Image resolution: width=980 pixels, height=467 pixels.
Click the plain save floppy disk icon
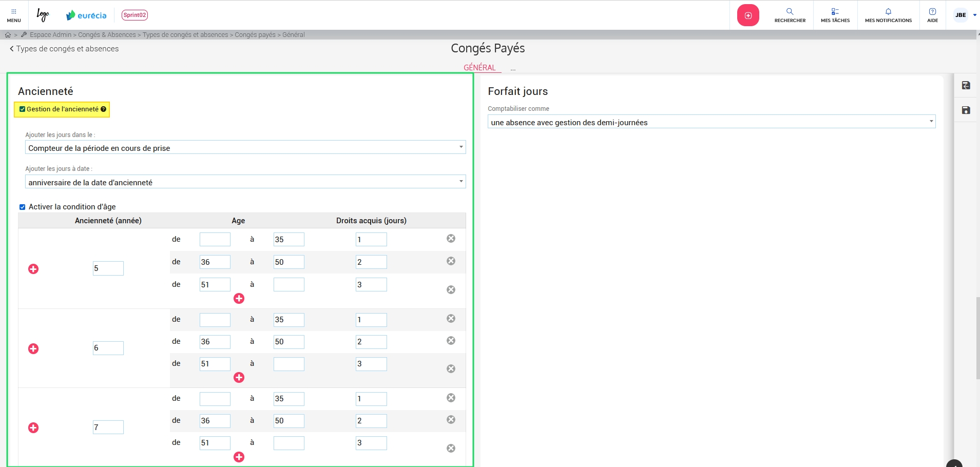pos(966,110)
